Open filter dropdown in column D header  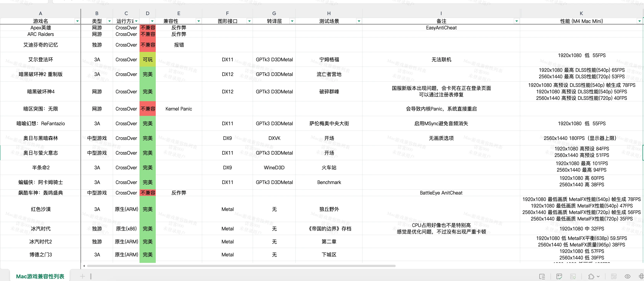(x=152, y=21)
